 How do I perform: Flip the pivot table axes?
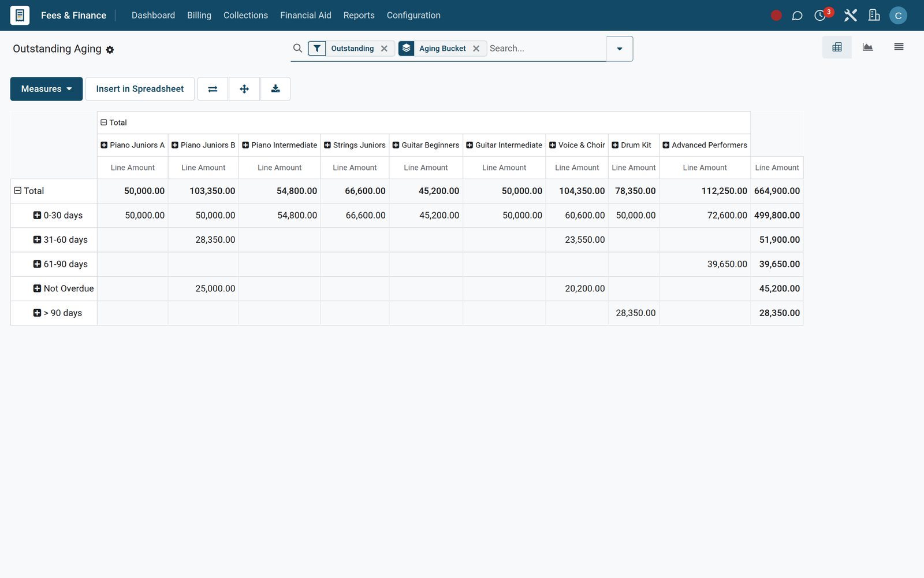(213, 89)
